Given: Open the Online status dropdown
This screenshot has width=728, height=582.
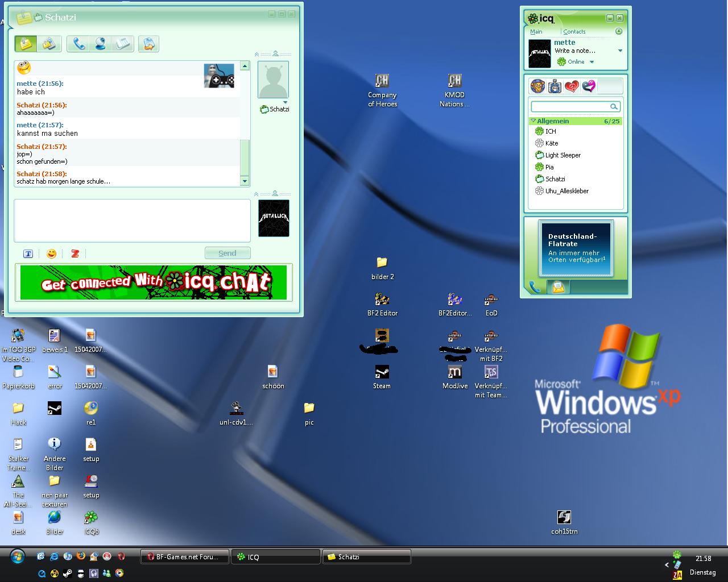Looking at the screenshot, I should (591, 62).
